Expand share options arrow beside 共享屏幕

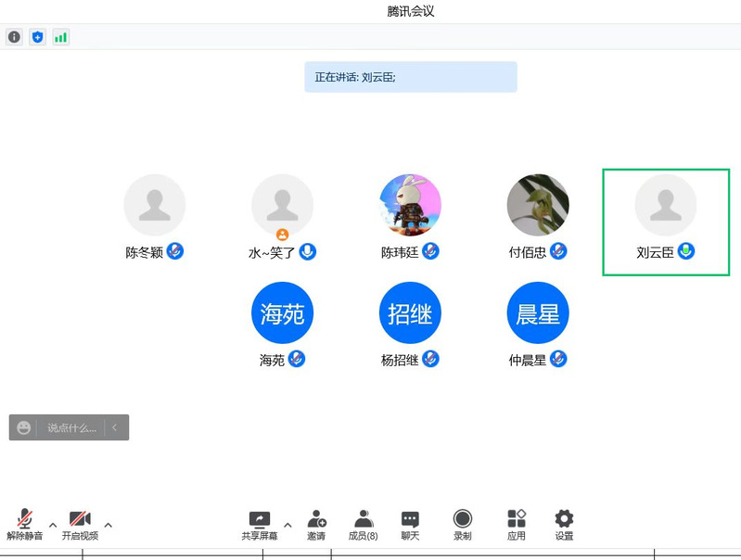287,525
